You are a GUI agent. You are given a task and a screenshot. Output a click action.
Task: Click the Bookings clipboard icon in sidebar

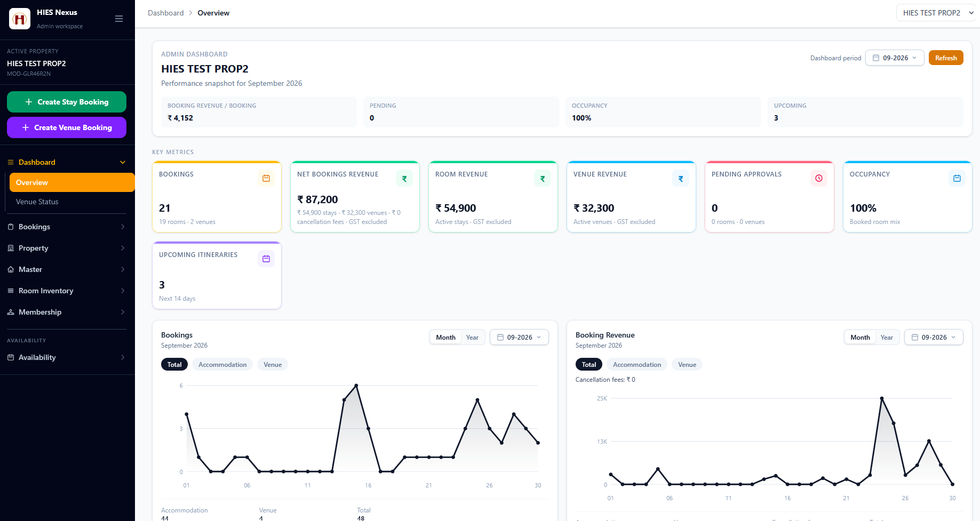pos(11,227)
